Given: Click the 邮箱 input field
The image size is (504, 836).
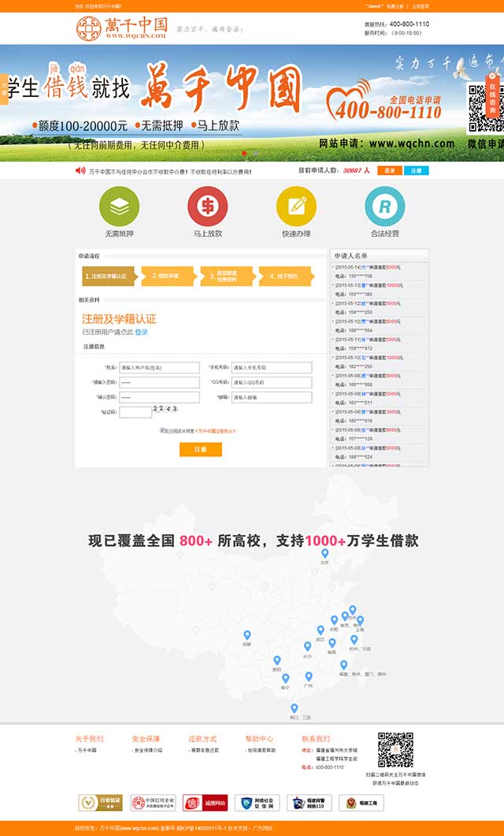Looking at the screenshot, I should pyautogui.click(x=272, y=397).
